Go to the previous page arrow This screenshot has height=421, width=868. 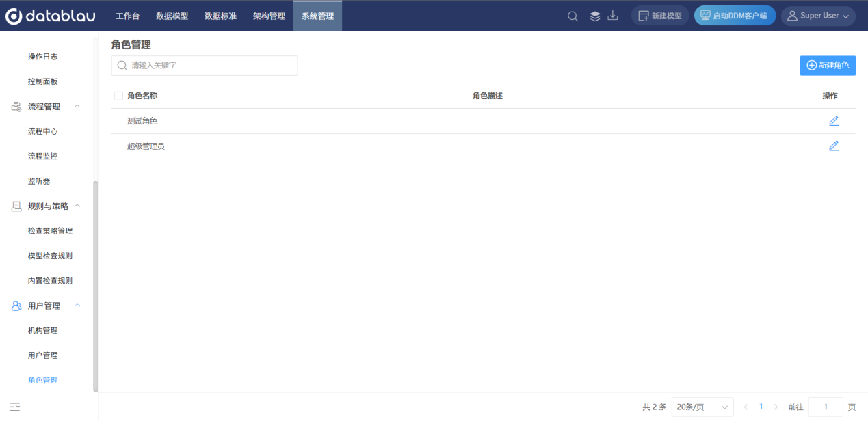click(x=746, y=407)
